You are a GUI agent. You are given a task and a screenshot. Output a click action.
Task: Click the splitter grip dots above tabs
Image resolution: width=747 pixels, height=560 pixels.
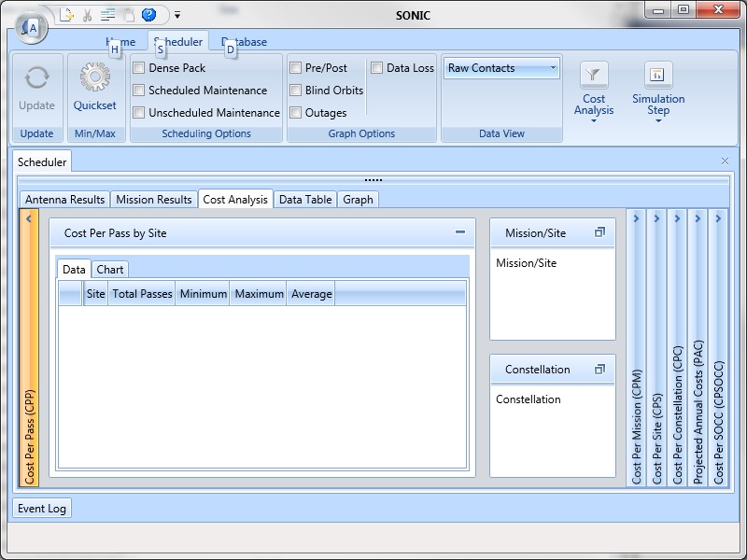pos(373,180)
